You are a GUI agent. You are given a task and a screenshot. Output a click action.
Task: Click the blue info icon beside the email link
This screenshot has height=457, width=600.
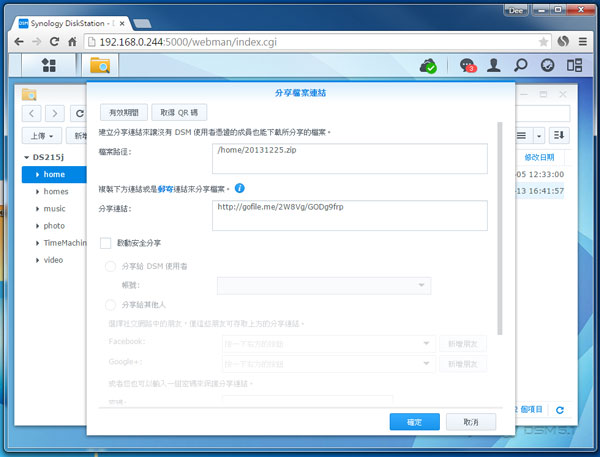tap(240, 188)
